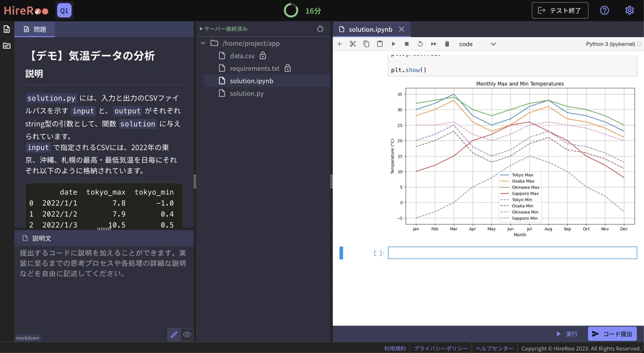Image resolution: width=644 pixels, height=353 pixels.
Task: Click the empty notebook cell input
Action: (512, 253)
